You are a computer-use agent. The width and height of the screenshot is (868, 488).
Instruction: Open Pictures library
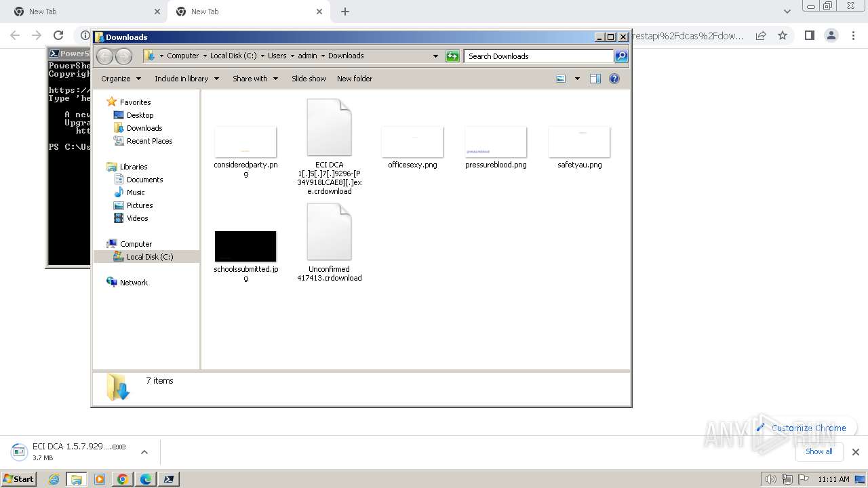point(140,205)
